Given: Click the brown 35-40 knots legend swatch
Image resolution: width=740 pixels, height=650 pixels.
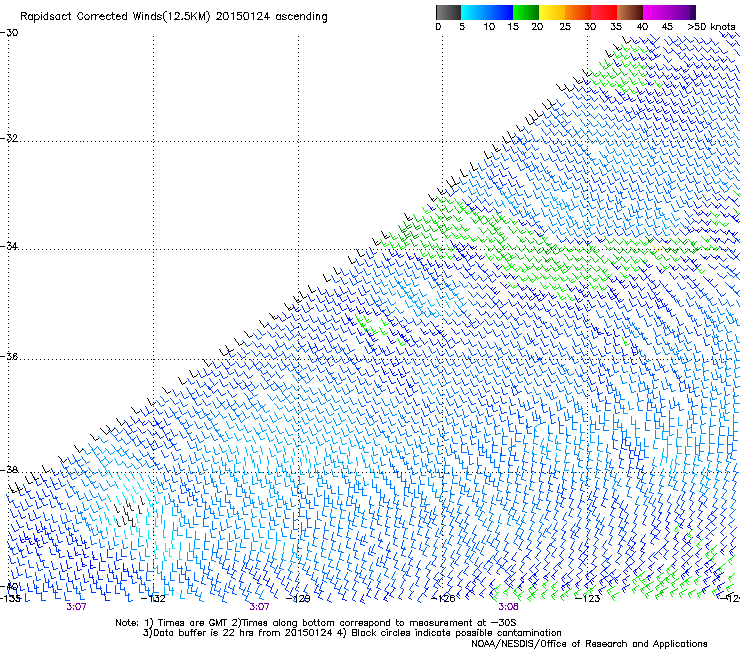Looking at the screenshot, I should click(630, 12).
